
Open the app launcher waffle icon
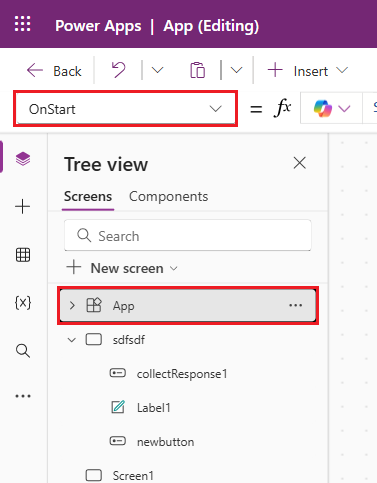22,24
